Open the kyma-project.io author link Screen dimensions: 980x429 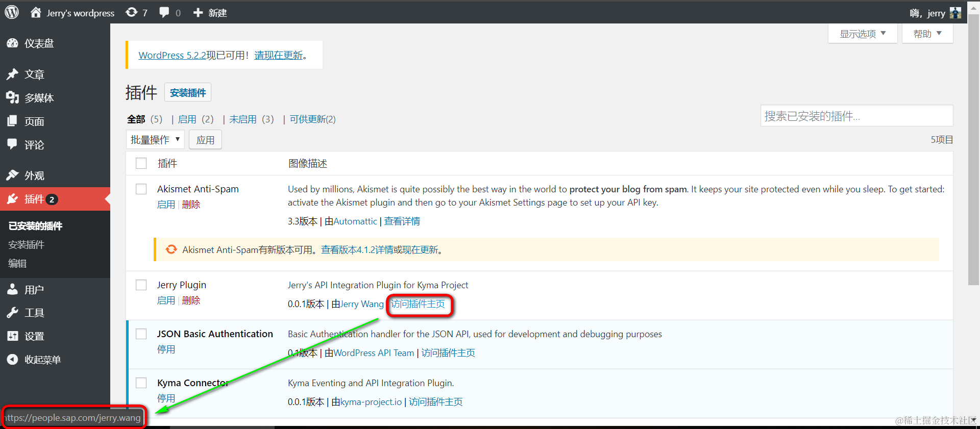coord(371,402)
